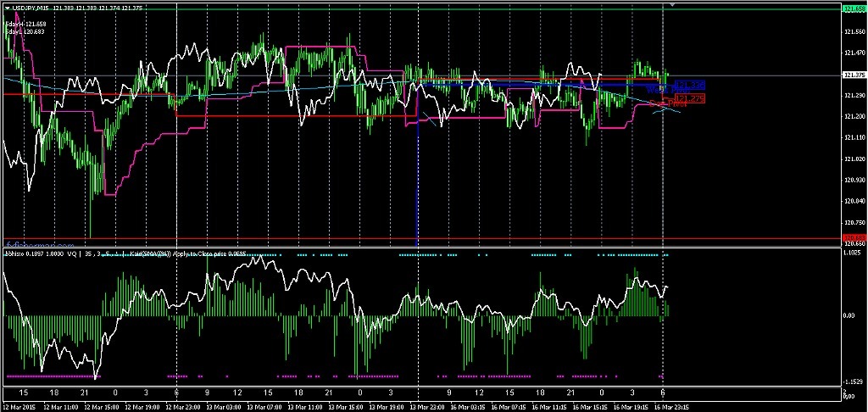Click the 1.1025 value on indicator scale
868x412 pixels.
tap(854, 253)
